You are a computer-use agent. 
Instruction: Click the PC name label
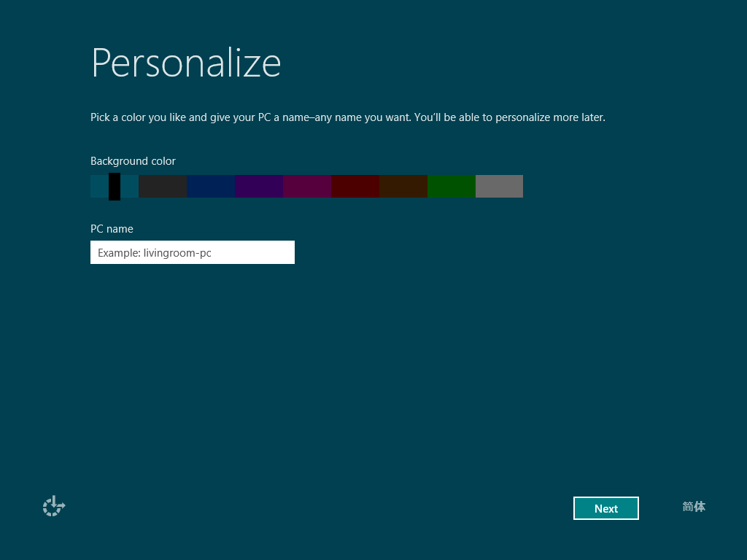[112, 228]
